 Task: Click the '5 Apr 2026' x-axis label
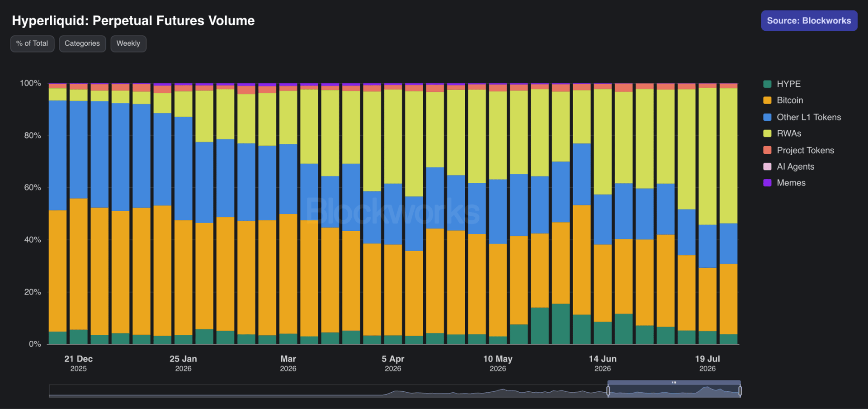click(393, 363)
